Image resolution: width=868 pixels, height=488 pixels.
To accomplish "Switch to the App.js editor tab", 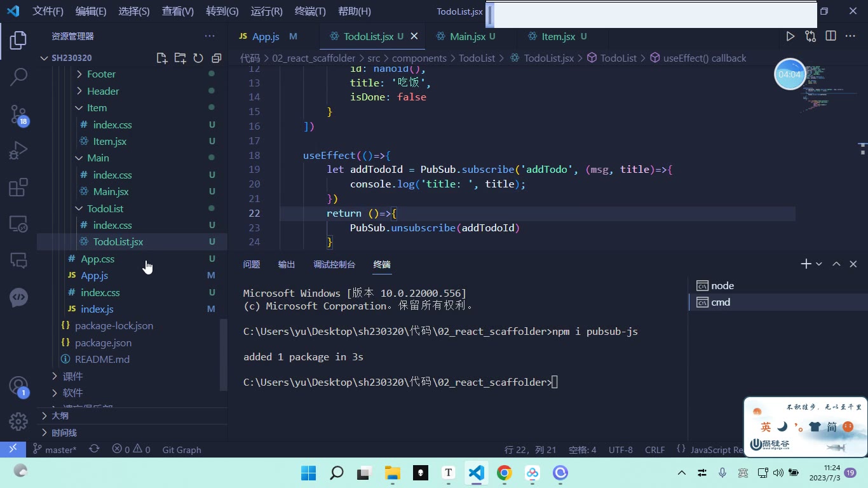I will [266, 36].
